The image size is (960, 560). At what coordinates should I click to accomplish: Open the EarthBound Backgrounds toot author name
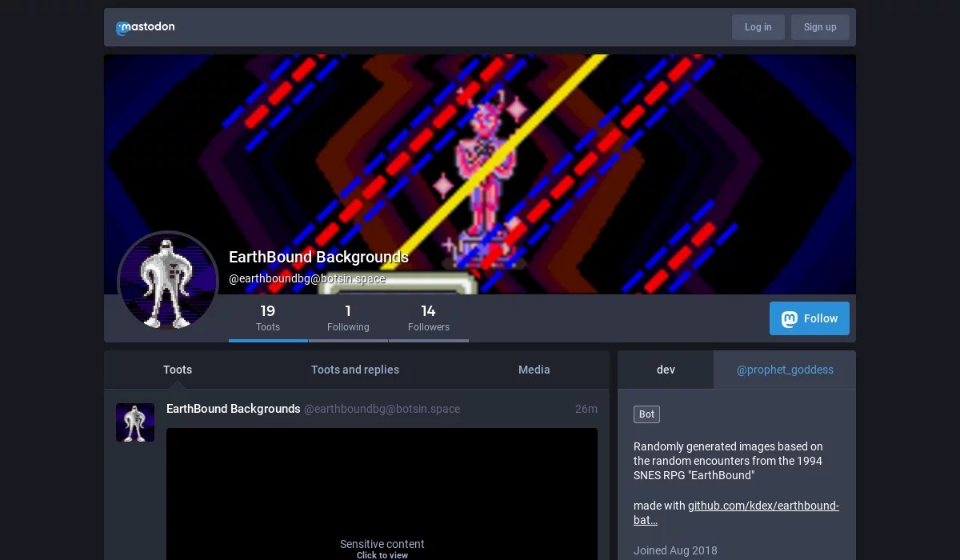tap(234, 409)
